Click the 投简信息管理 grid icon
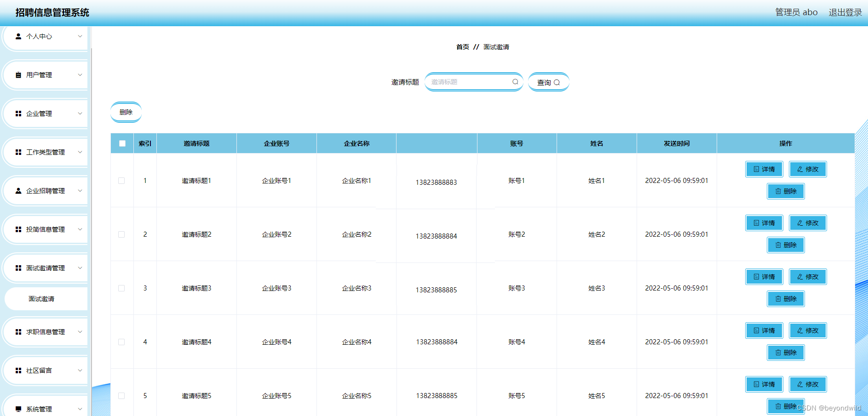 [18, 229]
